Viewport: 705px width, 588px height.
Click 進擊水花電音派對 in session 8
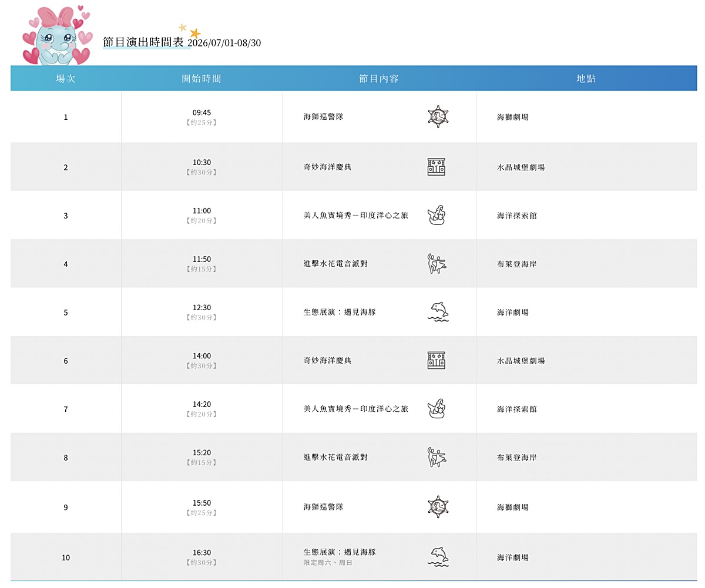[335, 457]
